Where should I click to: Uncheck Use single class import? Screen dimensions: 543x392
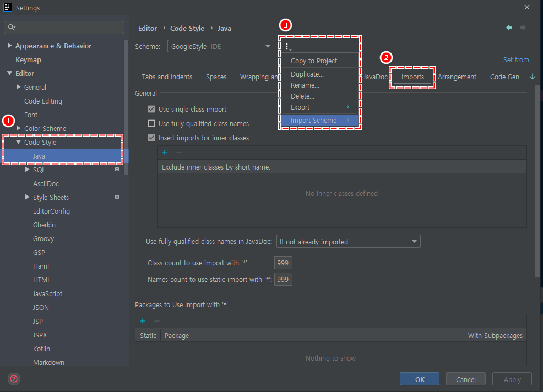[151, 109]
